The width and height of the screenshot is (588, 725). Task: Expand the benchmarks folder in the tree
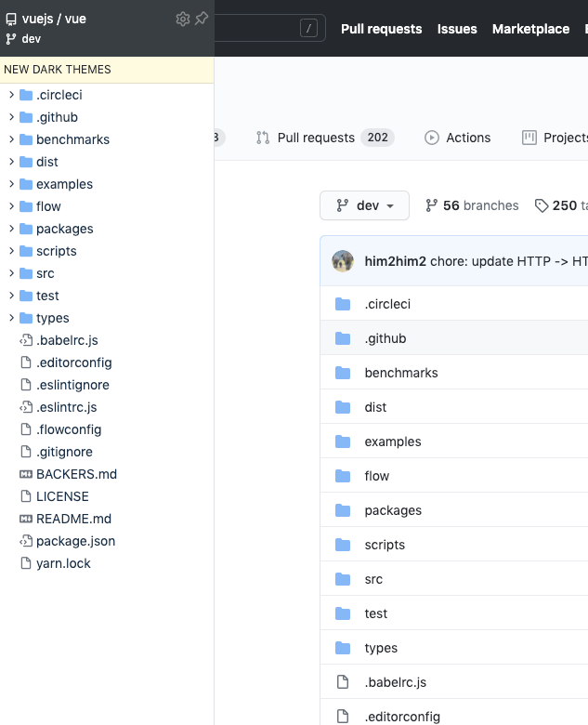click(x=11, y=139)
